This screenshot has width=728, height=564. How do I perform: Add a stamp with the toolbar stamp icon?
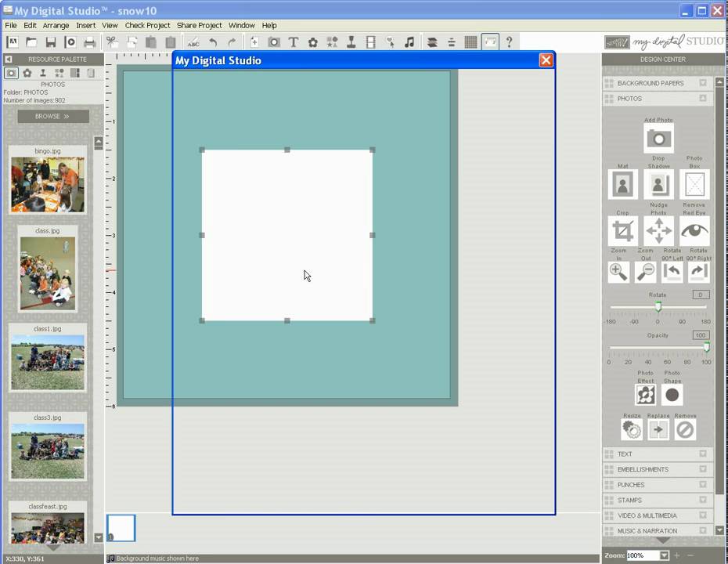pyautogui.click(x=351, y=42)
